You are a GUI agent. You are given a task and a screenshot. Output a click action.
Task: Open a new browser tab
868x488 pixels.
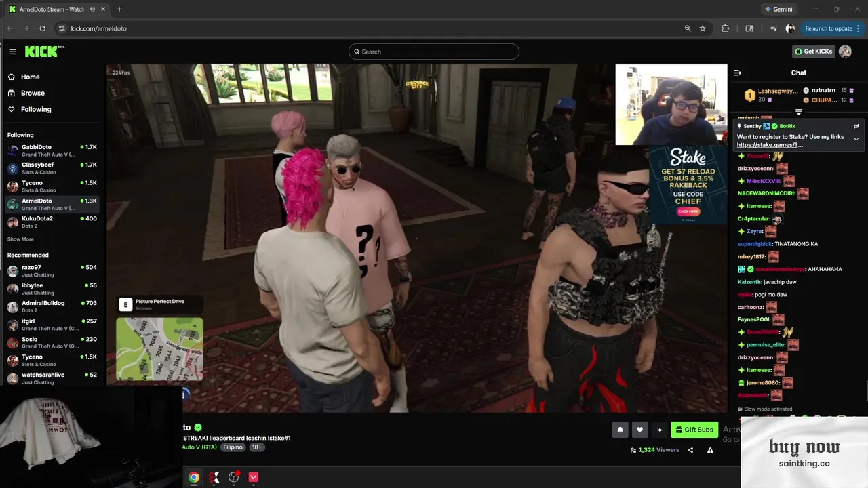[119, 9]
